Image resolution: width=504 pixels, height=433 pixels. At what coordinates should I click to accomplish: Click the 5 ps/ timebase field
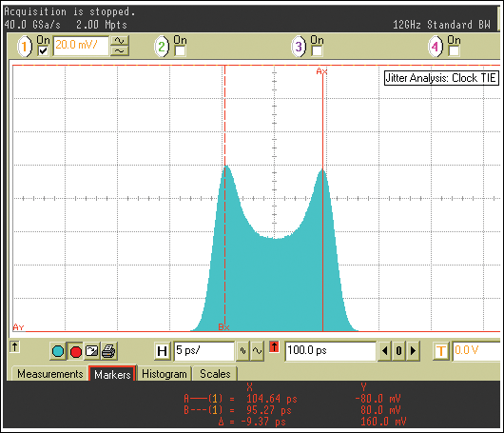coord(204,351)
